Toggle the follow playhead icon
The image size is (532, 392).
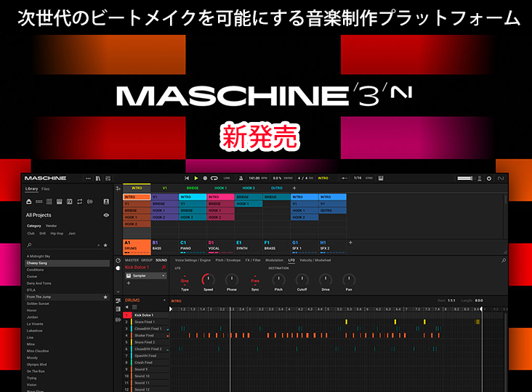click(x=344, y=178)
